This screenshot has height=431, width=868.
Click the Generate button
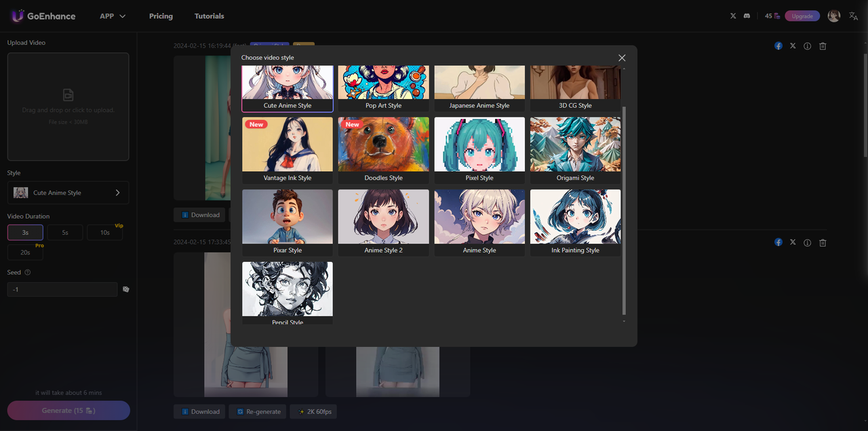(68, 411)
